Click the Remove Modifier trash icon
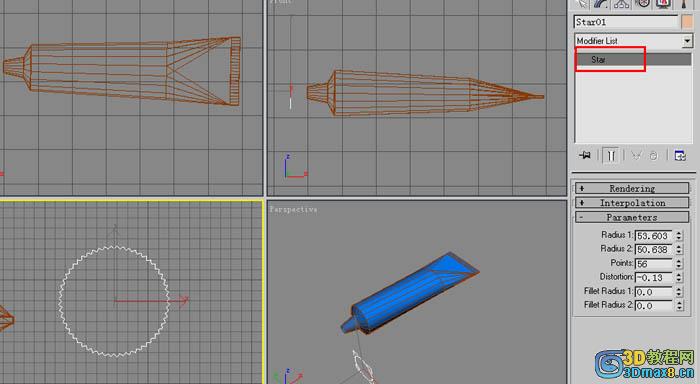700x384 pixels. pyautogui.click(x=654, y=156)
